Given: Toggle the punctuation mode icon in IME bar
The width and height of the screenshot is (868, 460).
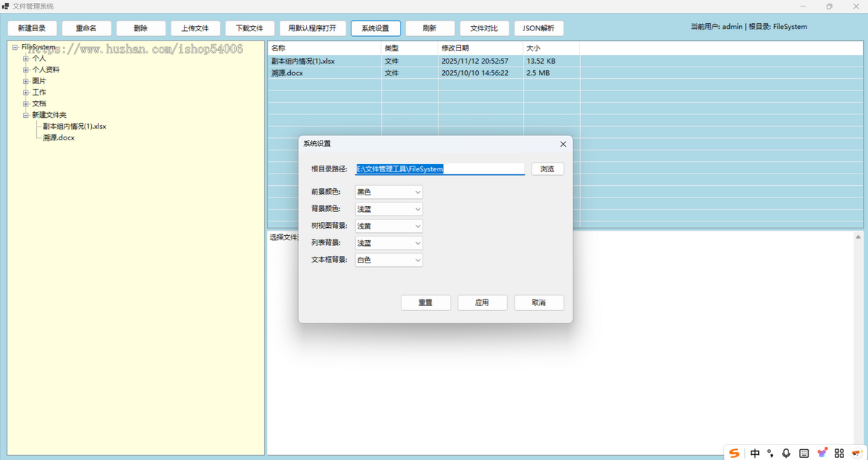Looking at the screenshot, I should [x=770, y=453].
